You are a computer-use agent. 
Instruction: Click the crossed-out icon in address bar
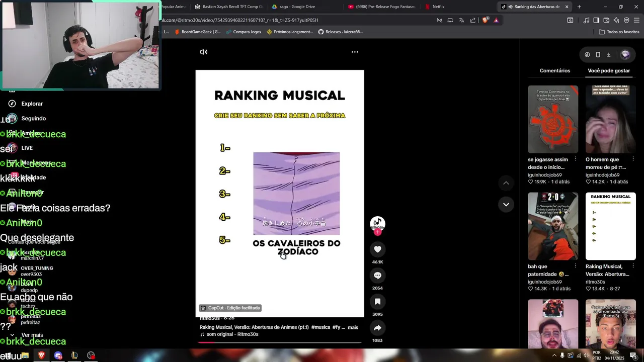[x=439, y=20]
